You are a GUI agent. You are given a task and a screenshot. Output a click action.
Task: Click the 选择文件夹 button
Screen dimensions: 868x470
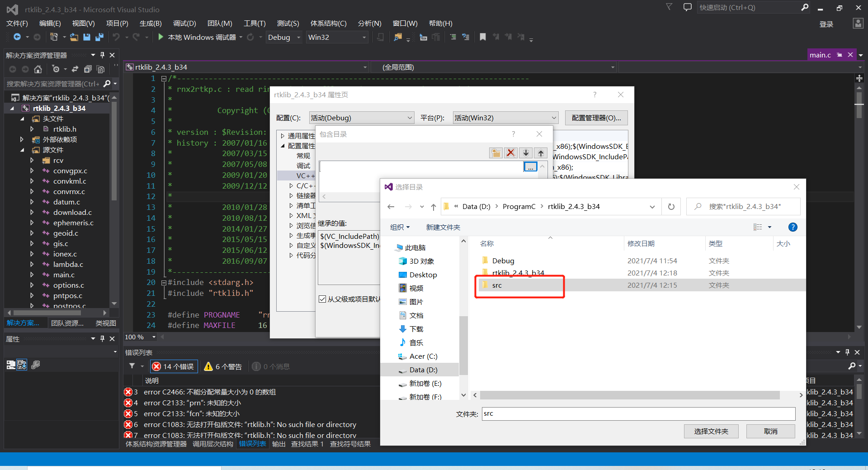711,431
